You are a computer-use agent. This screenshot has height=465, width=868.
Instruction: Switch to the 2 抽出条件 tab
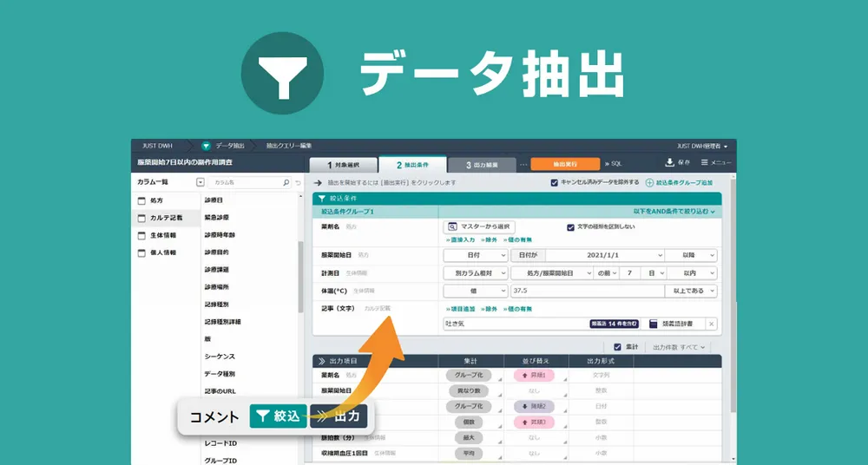412,165
